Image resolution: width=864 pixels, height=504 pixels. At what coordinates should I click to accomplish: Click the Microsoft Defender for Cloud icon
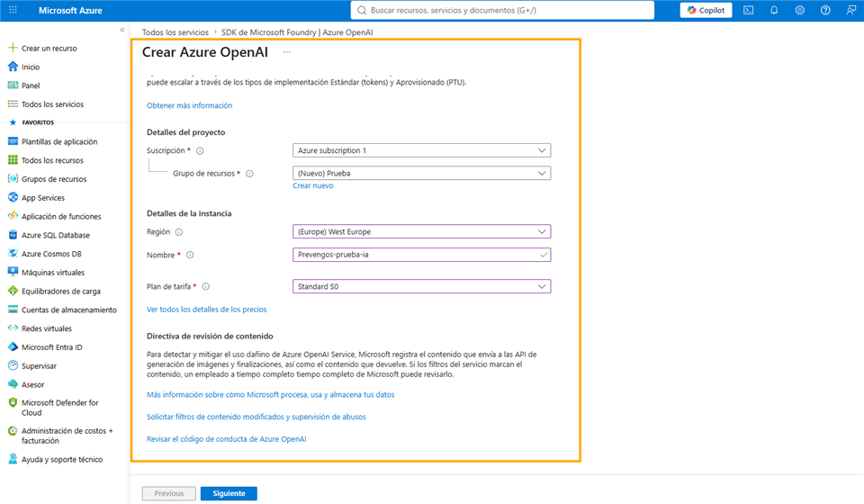pyautogui.click(x=13, y=403)
